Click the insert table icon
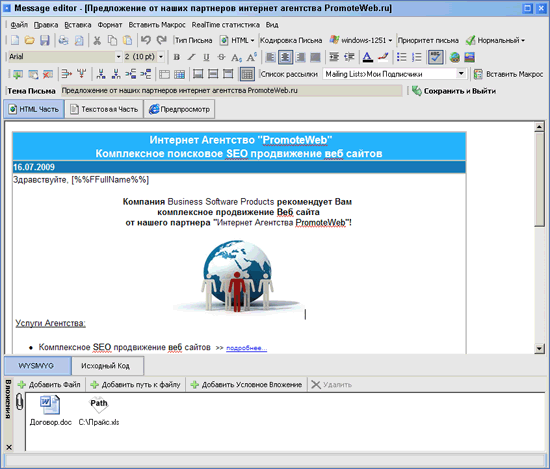The width and height of the screenshot is (550, 469). [18, 74]
